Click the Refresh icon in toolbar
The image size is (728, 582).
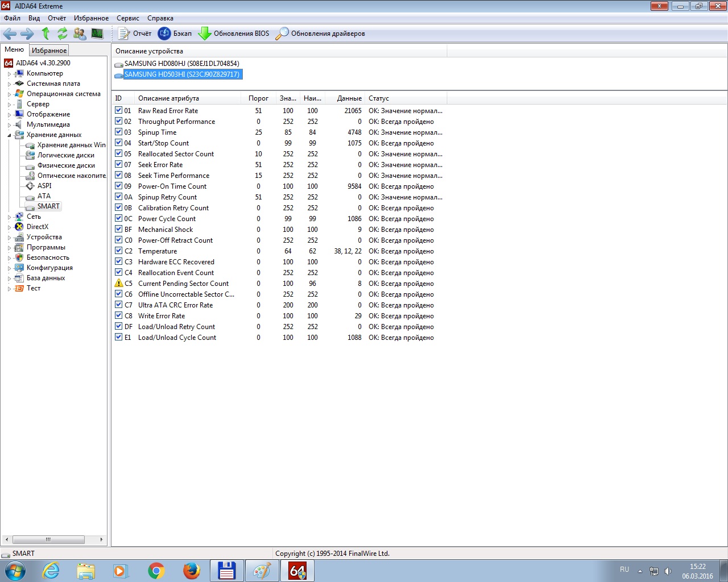point(62,34)
